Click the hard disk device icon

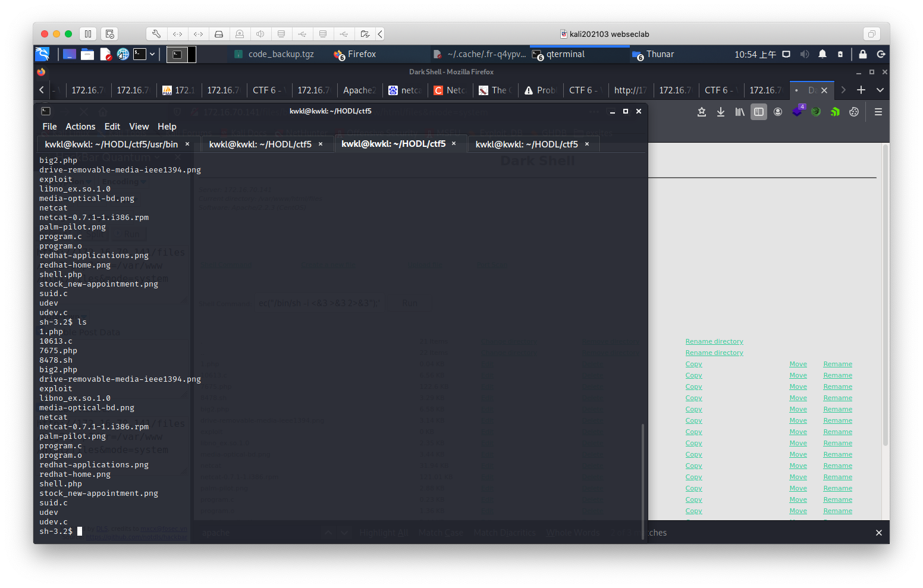point(219,34)
